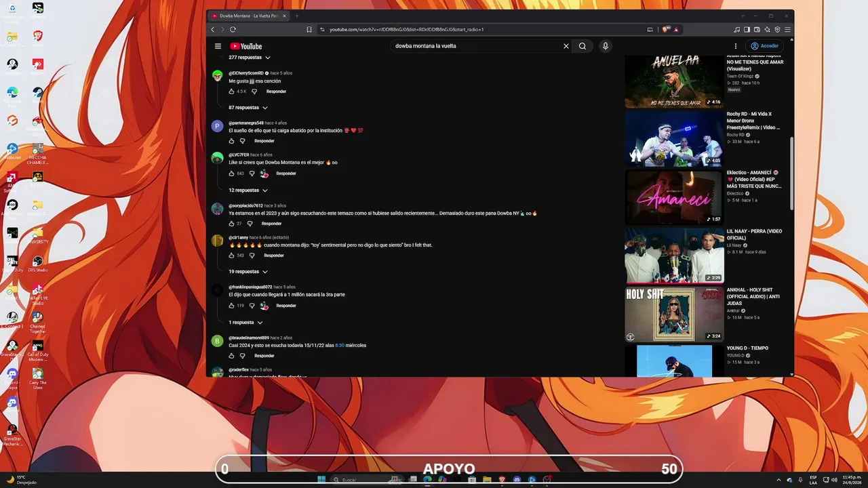Image resolution: width=868 pixels, height=488 pixels.
Task: Dislike the @soryplacido7612 comment
Action: [x=250, y=224]
